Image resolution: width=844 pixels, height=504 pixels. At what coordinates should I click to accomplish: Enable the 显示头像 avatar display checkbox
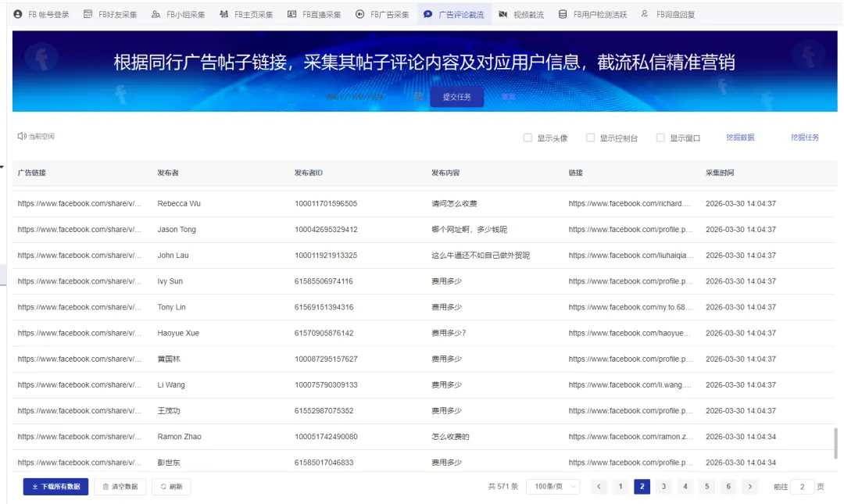coord(528,138)
